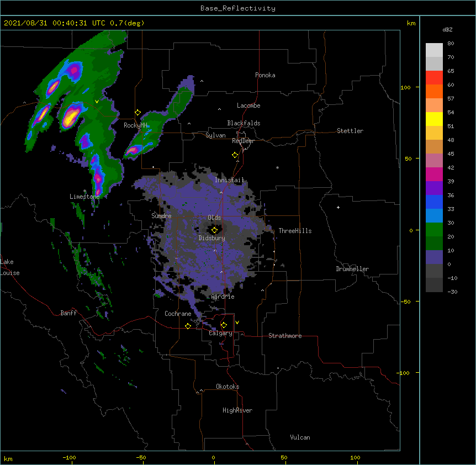Pick the red 60-65 dBZ legend swatch
The width and height of the screenshot is (476, 465).
tap(434, 77)
